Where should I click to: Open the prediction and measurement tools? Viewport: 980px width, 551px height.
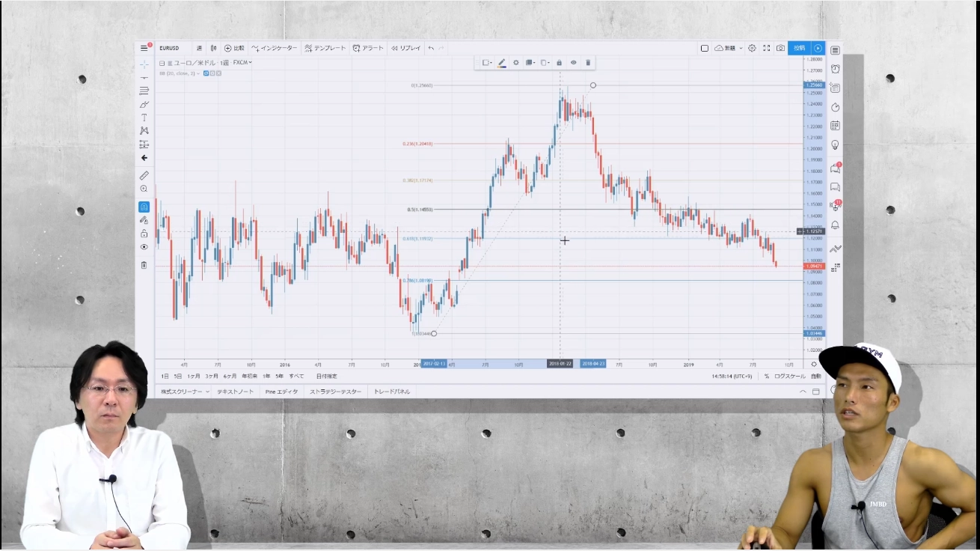(144, 144)
